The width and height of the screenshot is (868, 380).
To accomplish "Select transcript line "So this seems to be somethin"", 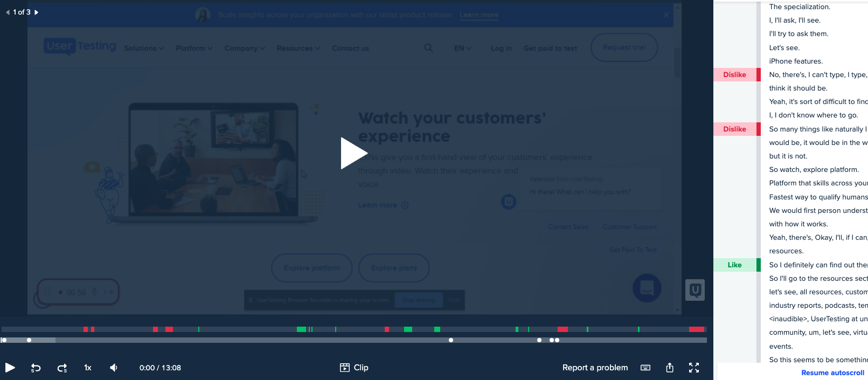I will [x=818, y=360].
